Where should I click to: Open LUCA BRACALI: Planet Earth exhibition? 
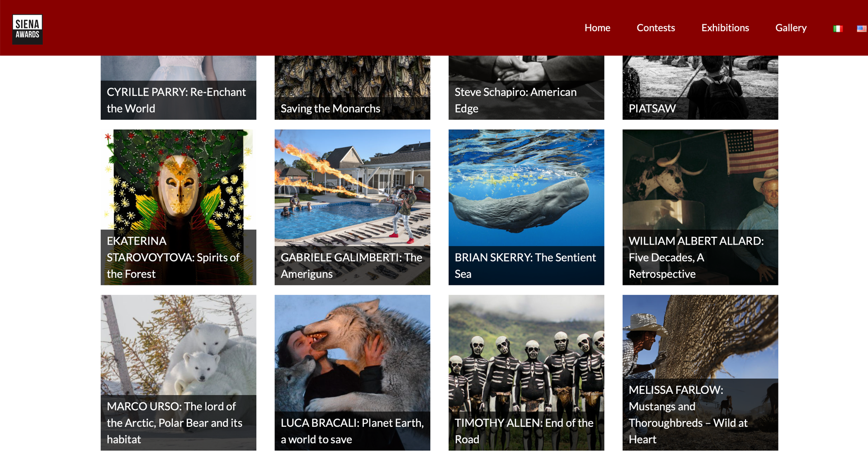pyautogui.click(x=352, y=430)
